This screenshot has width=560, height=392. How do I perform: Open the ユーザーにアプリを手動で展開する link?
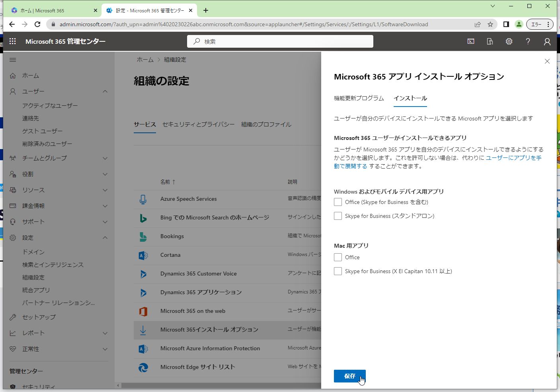click(x=437, y=162)
